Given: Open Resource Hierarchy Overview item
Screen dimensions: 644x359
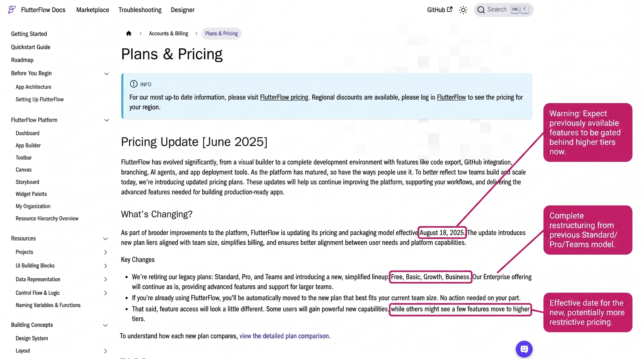Looking at the screenshot, I should [47, 218].
